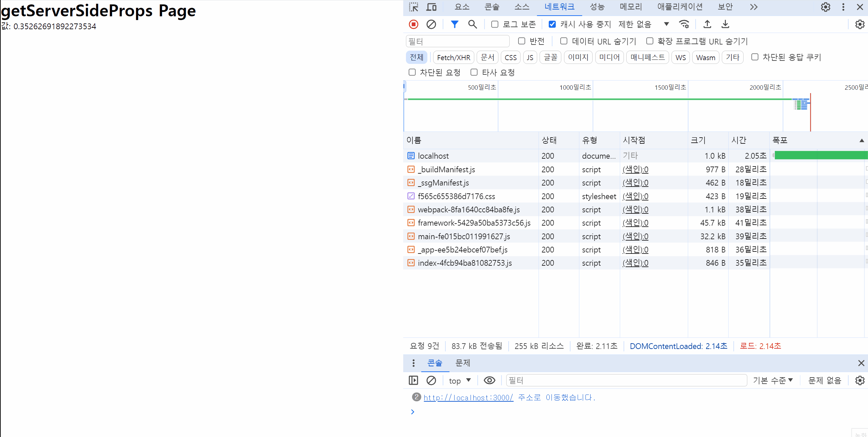Select the Fetch/XHR filter button
The image size is (868, 437).
(x=454, y=57)
